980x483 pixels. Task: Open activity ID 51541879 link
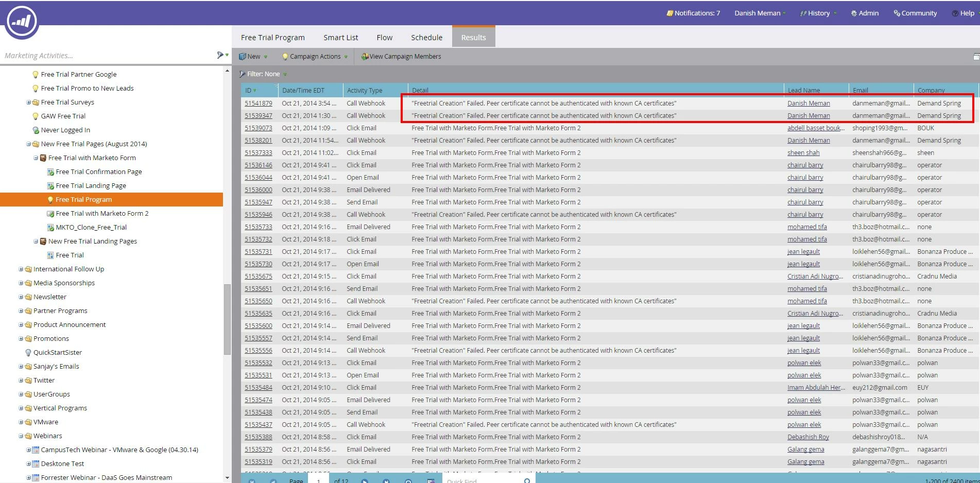tap(259, 104)
